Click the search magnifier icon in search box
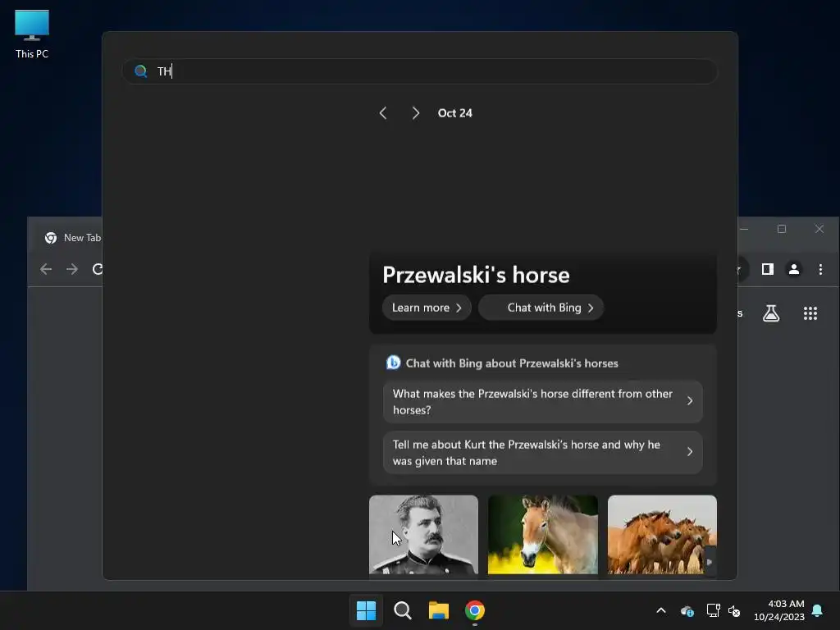Image resolution: width=840 pixels, height=630 pixels. pos(140,71)
